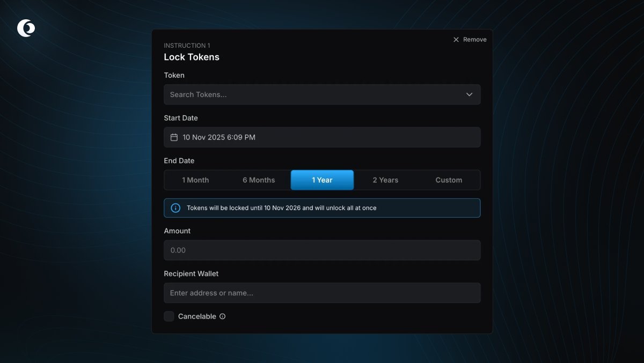Click the X icon beside Remove
This screenshot has height=363, width=644.
(x=456, y=40)
